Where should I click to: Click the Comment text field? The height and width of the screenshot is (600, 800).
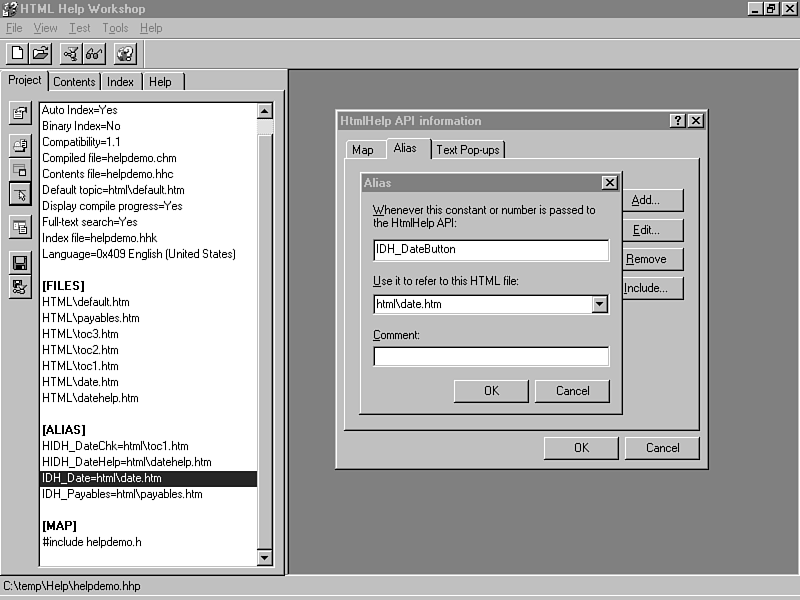click(490, 357)
